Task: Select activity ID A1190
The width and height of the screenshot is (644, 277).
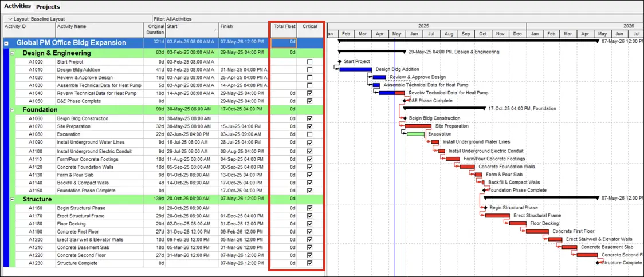Action: [x=36, y=231]
